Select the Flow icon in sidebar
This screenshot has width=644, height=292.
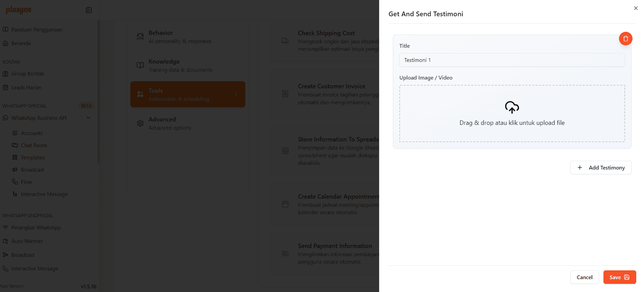pos(15,182)
